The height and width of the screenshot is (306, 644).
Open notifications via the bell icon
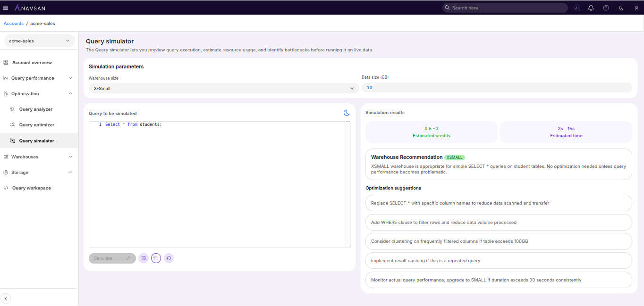pos(591,8)
